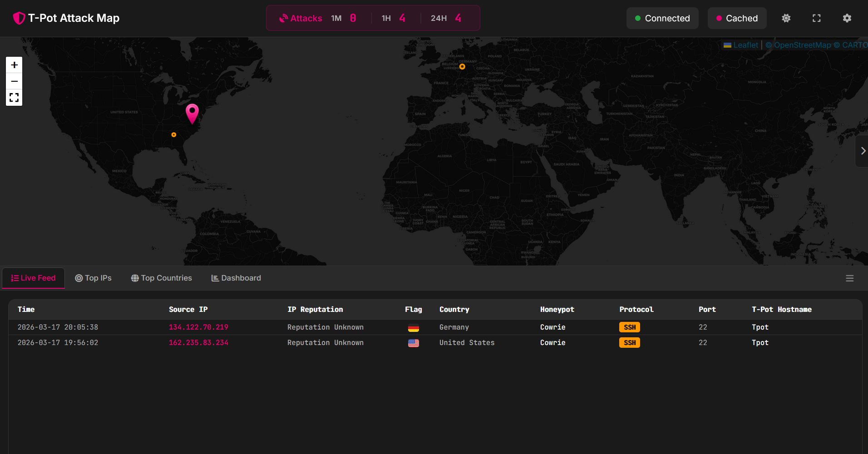Open the Top Countries tab
The image size is (868, 454).
[x=161, y=278]
